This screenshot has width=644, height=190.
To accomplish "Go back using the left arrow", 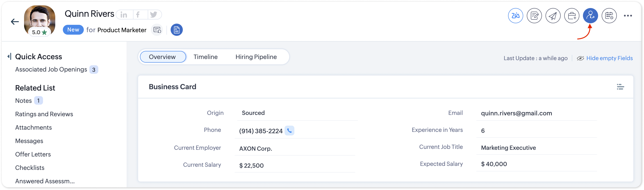I will [15, 22].
